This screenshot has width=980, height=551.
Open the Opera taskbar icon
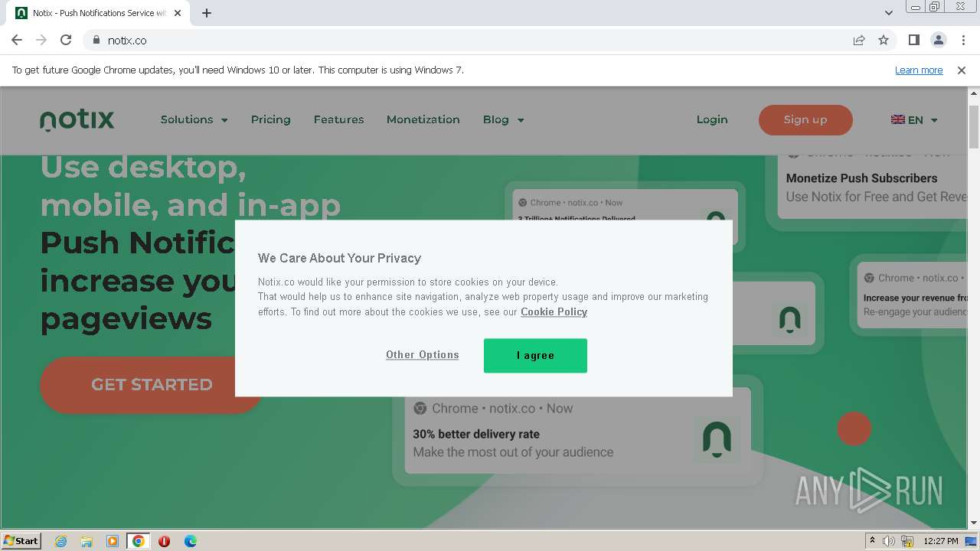click(164, 541)
